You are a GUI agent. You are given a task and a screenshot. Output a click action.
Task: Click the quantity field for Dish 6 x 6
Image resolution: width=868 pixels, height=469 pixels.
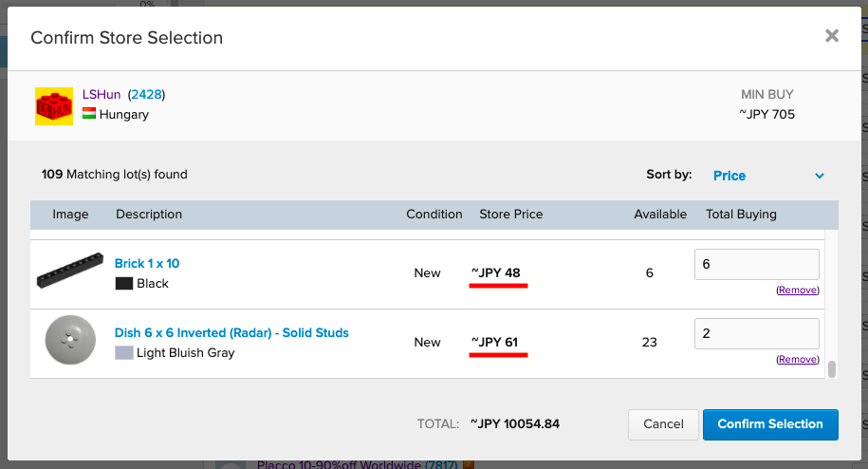coord(757,333)
